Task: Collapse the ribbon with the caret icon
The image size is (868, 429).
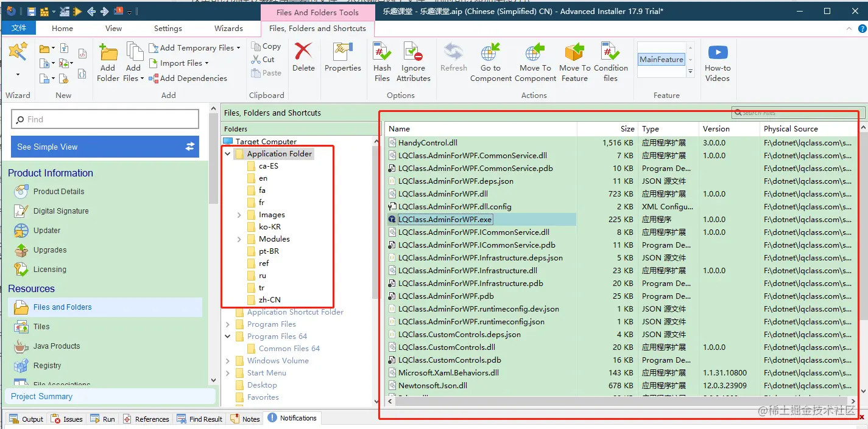Action: pyautogui.click(x=850, y=28)
